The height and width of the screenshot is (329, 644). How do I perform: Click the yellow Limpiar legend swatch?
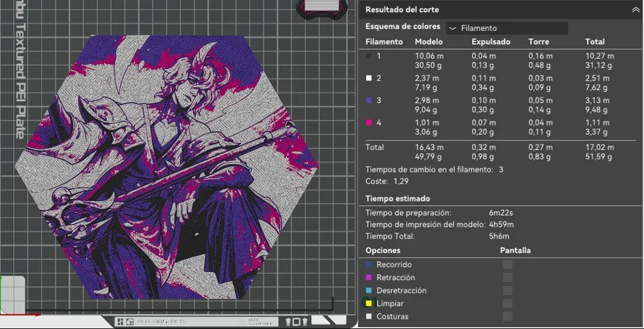click(x=369, y=303)
